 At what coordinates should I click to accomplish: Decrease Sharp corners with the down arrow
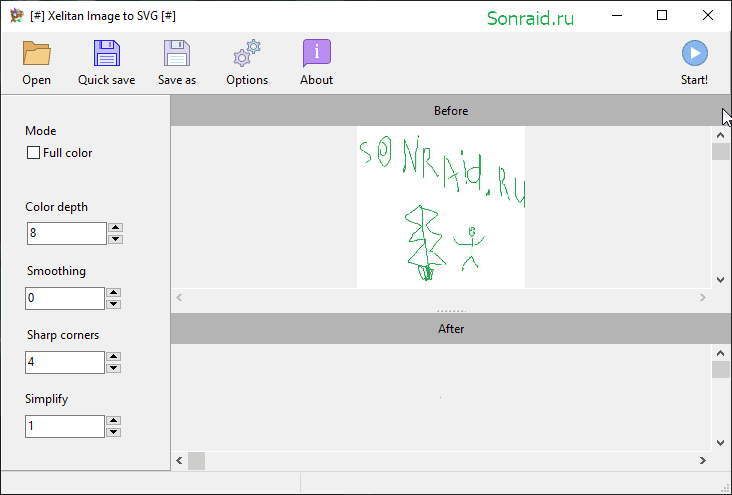(113, 368)
